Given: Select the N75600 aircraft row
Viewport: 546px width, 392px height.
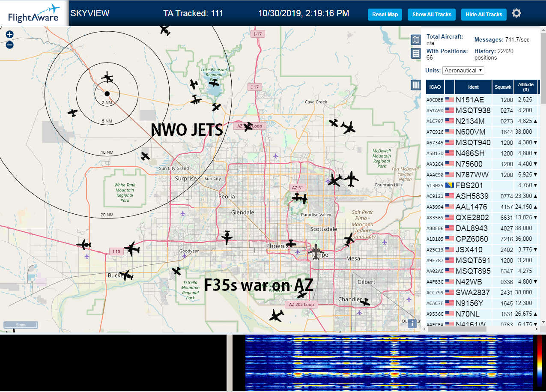Looking at the screenshot, I should pyautogui.click(x=483, y=164).
